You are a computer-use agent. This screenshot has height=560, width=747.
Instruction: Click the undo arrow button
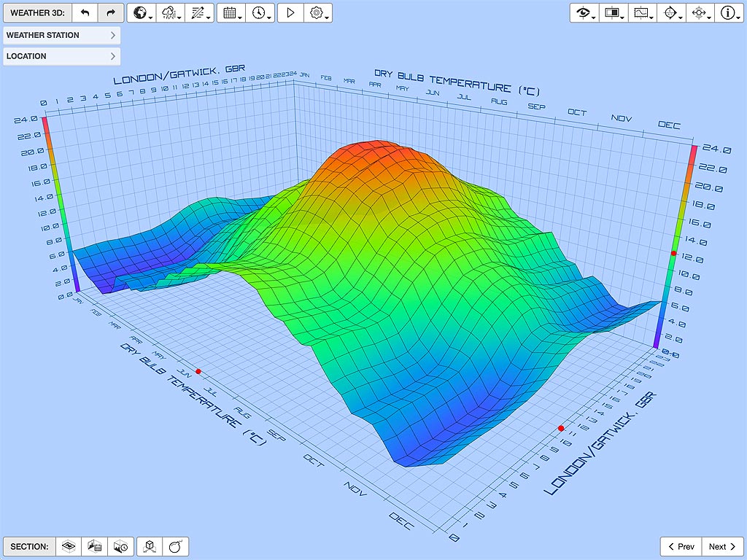coord(85,13)
